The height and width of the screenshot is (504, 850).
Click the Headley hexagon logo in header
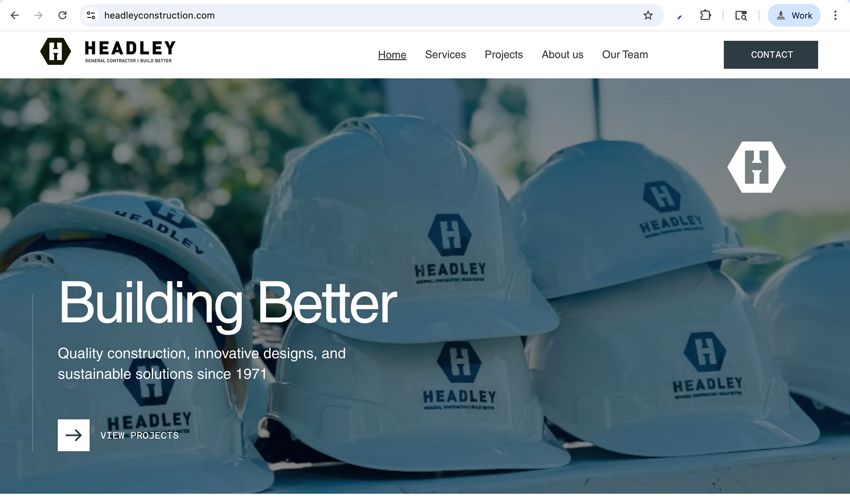[55, 51]
